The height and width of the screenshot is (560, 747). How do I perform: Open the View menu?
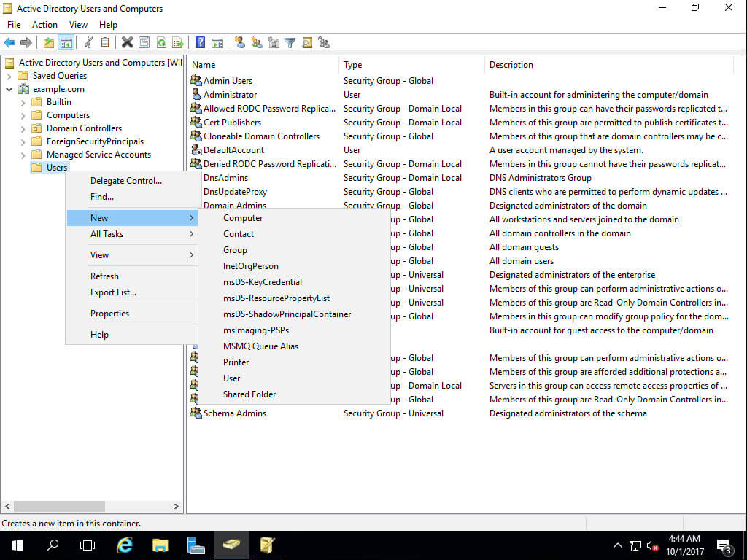(x=77, y=24)
